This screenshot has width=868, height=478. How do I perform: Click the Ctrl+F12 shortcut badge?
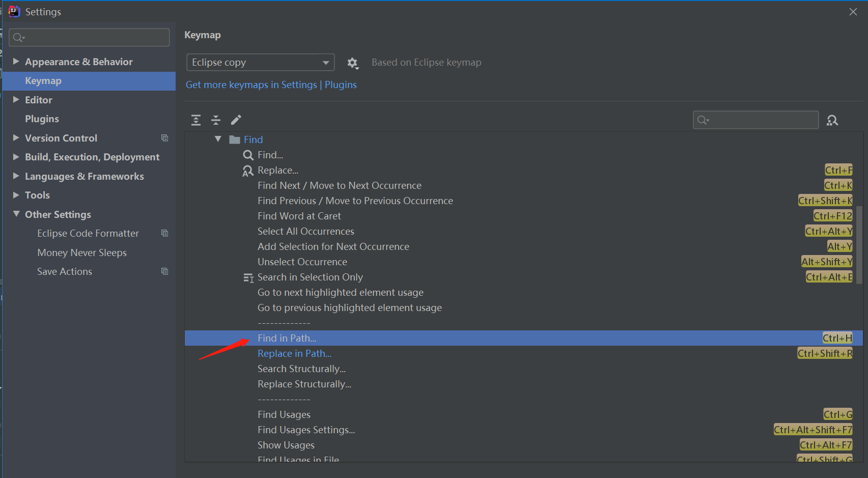[833, 216]
